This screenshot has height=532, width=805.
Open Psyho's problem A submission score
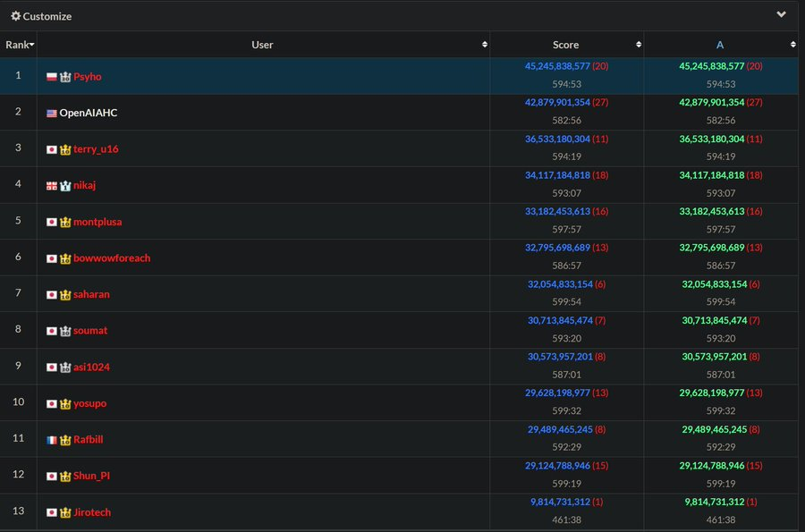pyautogui.click(x=712, y=66)
